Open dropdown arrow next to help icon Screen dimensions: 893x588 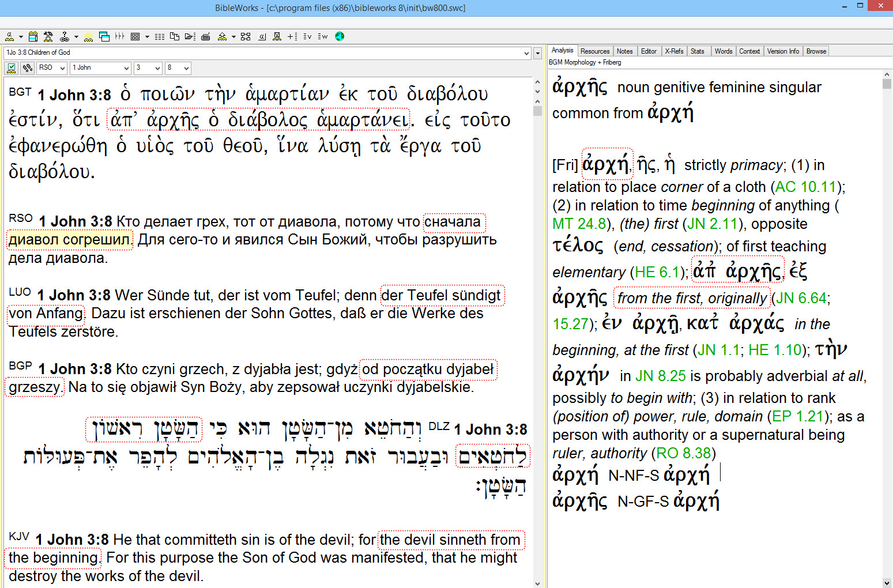coord(76,37)
